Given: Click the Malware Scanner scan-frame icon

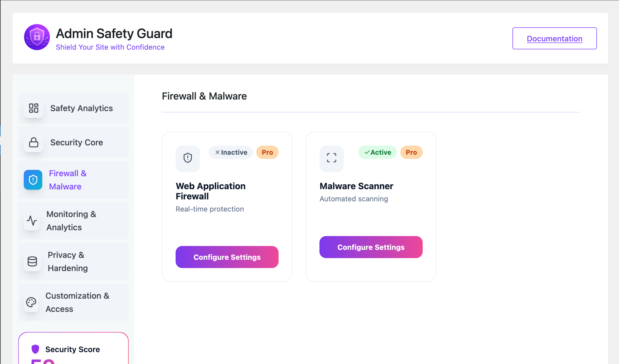Looking at the screenshot, I should click(332, 158).
